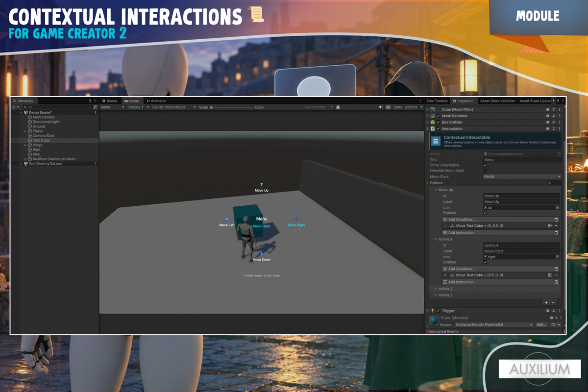Click clipboard icon beside option_4's Add Condition
The image size is (588, 392).
point(556,269)
